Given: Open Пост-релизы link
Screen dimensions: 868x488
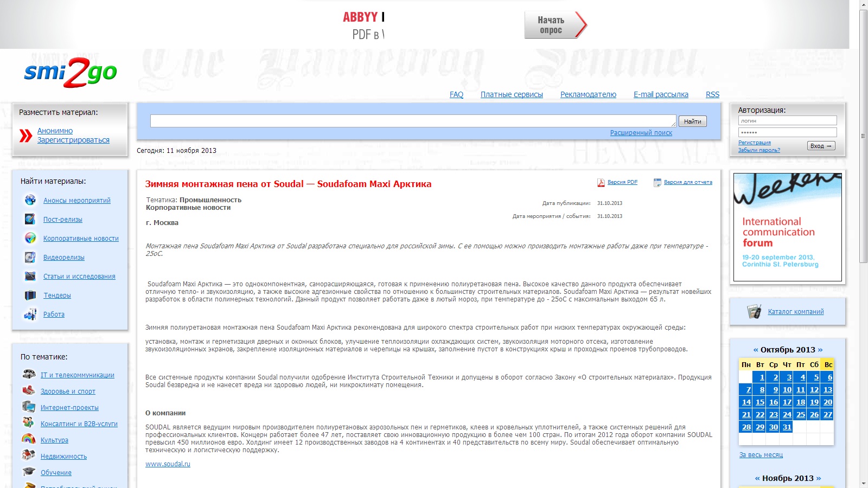Looking at the screenshot, I should coord(63,220).
